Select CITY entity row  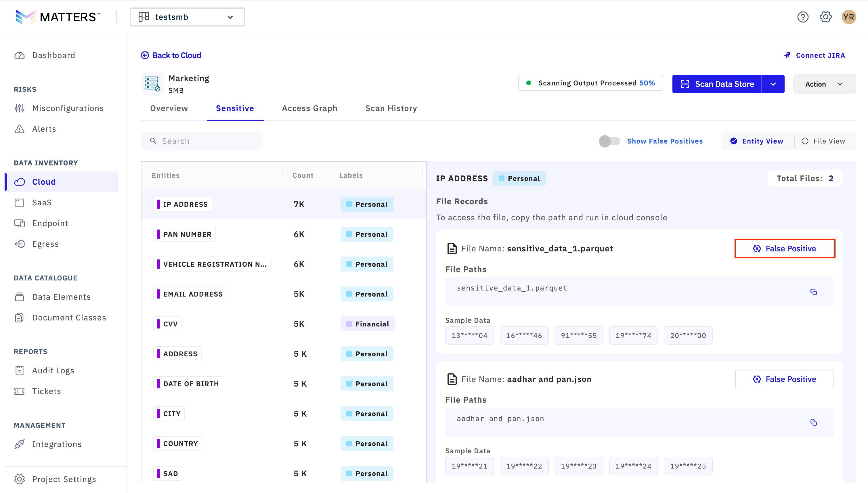coord(284,413)
